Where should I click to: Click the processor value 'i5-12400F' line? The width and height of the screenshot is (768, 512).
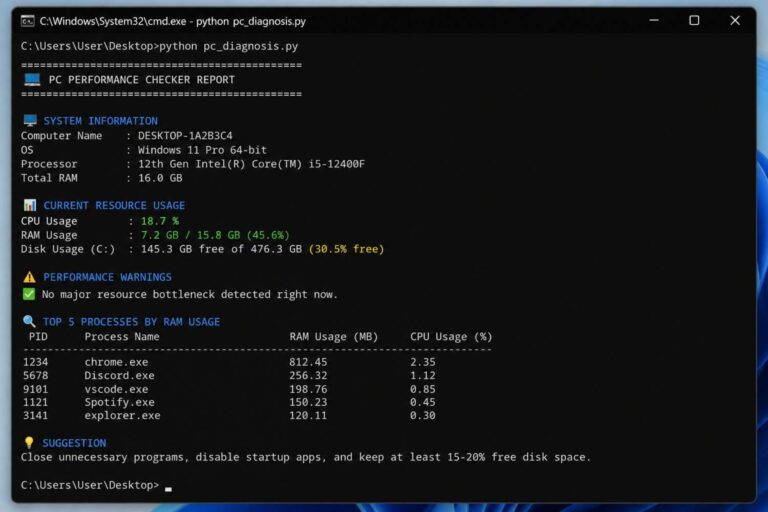tap(251, 164)
